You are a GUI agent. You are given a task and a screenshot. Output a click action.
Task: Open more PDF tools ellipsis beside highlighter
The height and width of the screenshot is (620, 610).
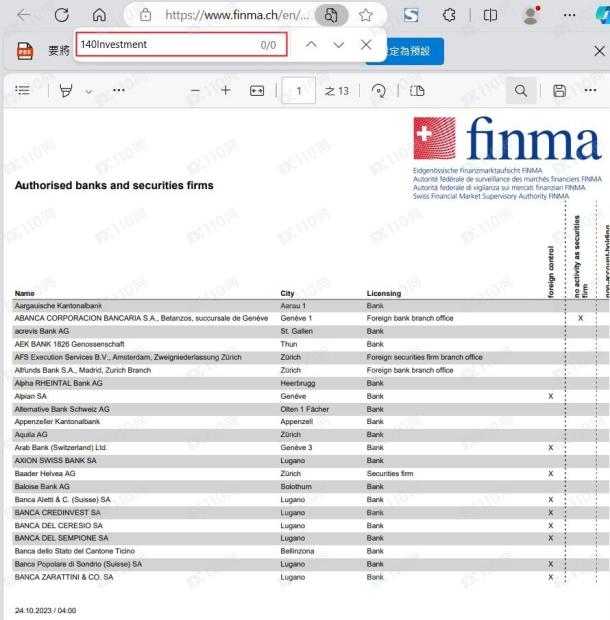pos(119,90)
